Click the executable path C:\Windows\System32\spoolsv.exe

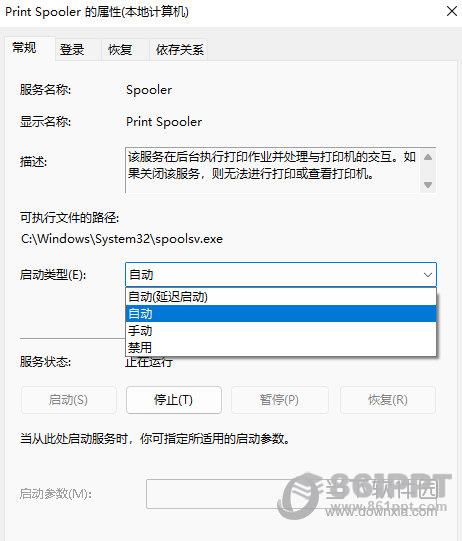(x=122, y=239)
